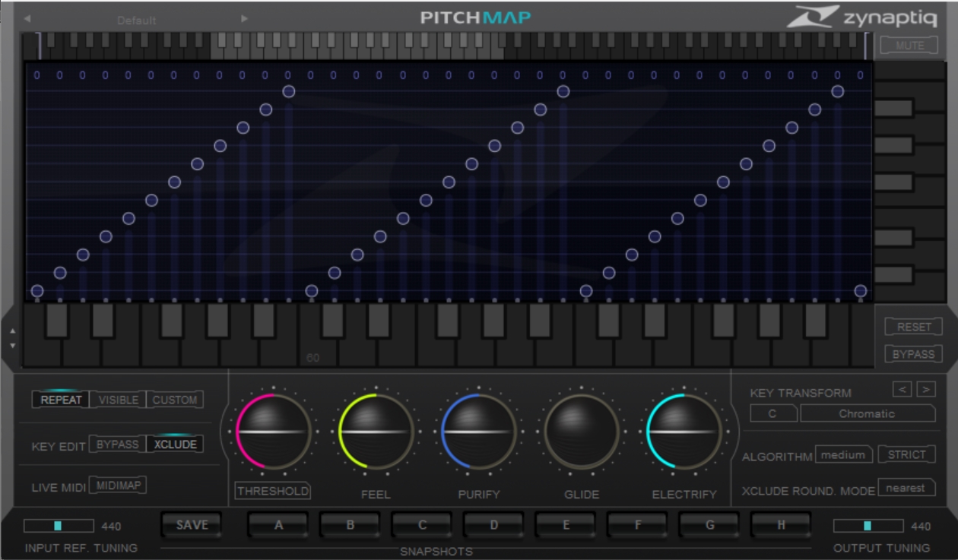Recall snapshot B

click(x=350, y=525)
